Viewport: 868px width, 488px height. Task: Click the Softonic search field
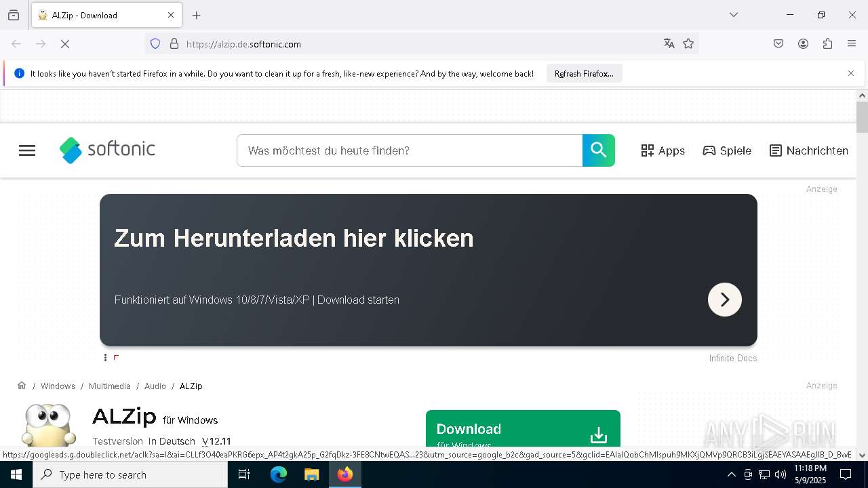click(x=410, y=150)
